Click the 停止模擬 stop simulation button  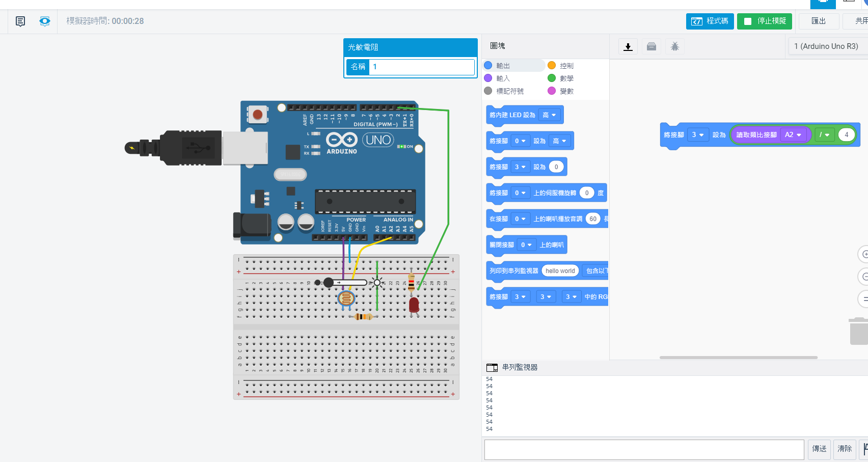764,21
